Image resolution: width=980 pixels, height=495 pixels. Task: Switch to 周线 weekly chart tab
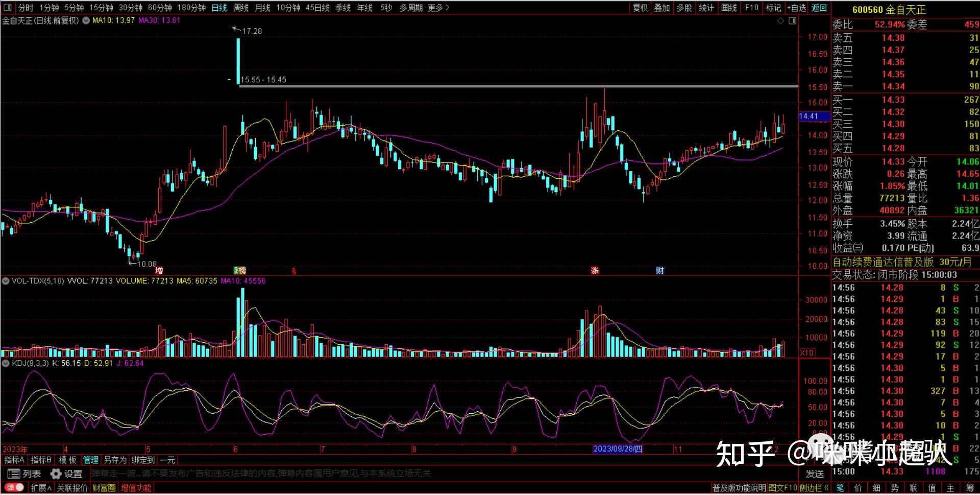click(240, 8)
